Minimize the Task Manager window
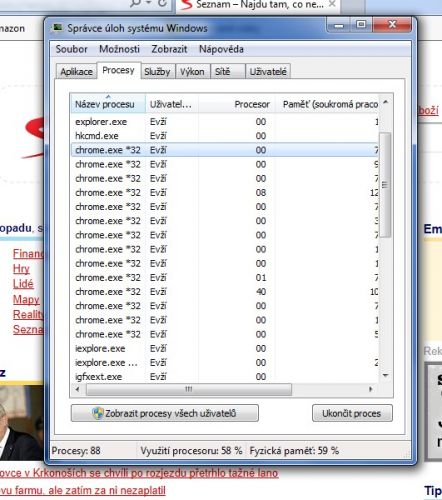The width and height of the screenshot is (442, 500). pos(339,25)
